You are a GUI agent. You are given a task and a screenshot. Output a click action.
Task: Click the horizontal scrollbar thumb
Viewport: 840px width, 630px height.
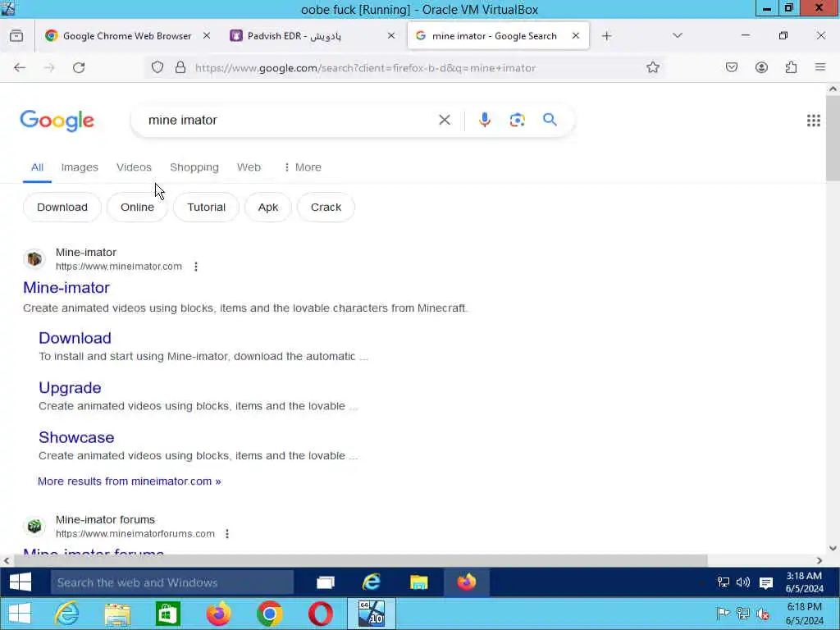coord(361,560)
